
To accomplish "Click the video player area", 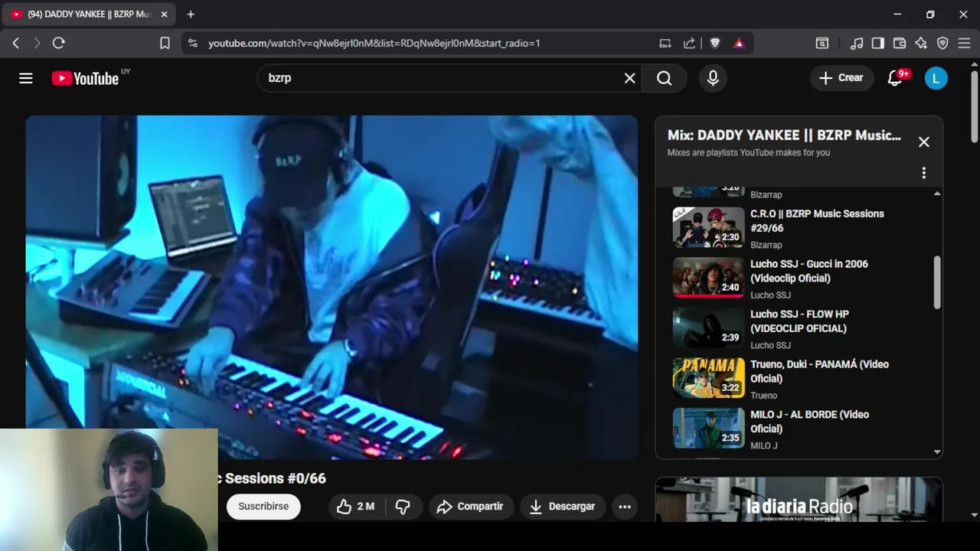I will (x=332, y=287).
